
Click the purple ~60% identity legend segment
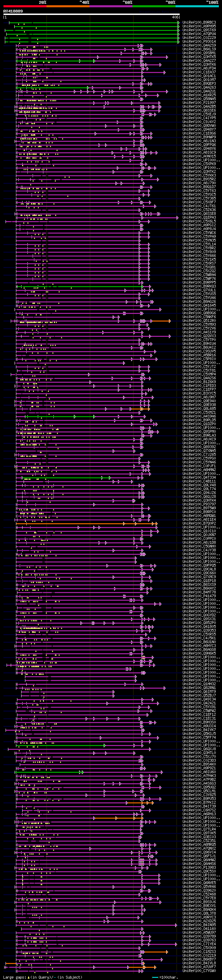click(x=111, y=6)
